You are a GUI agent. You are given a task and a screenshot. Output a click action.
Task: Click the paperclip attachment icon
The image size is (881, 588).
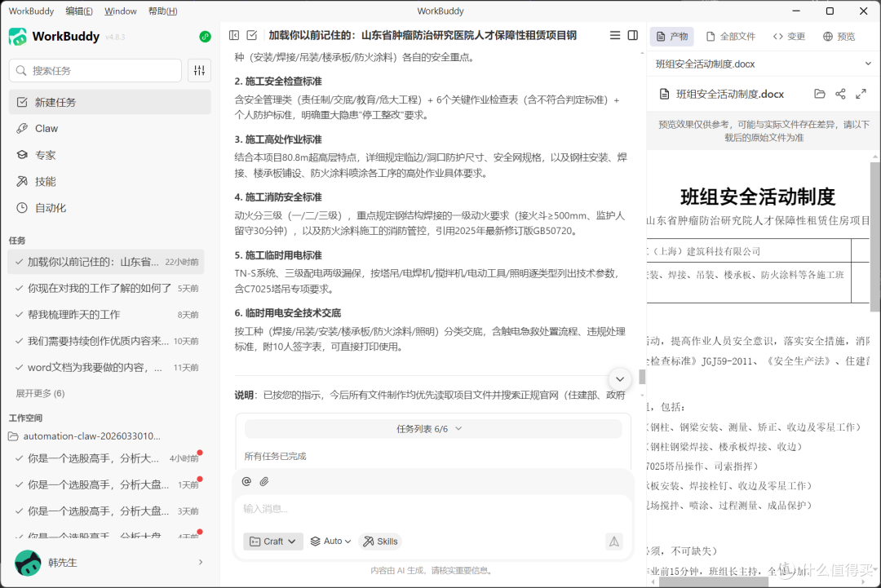coord(264,481)
